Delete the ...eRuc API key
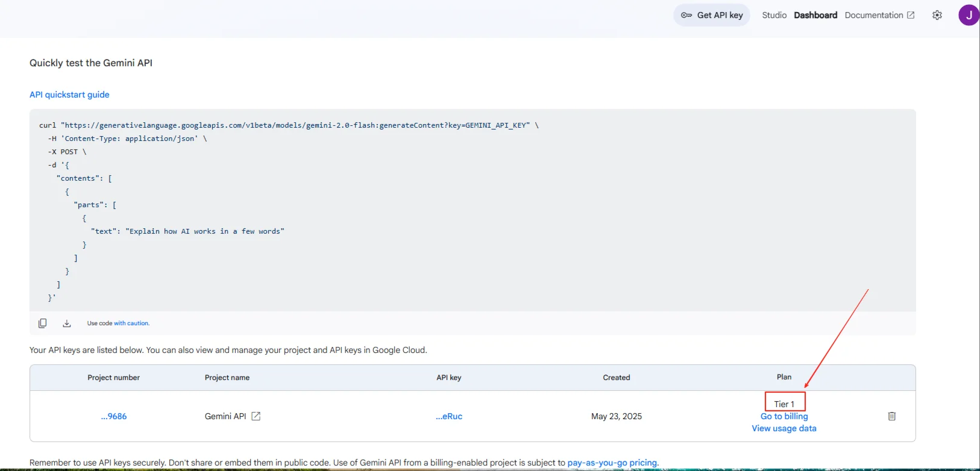Viewport: 980px width, 471px height. click(x=892, y=416)
